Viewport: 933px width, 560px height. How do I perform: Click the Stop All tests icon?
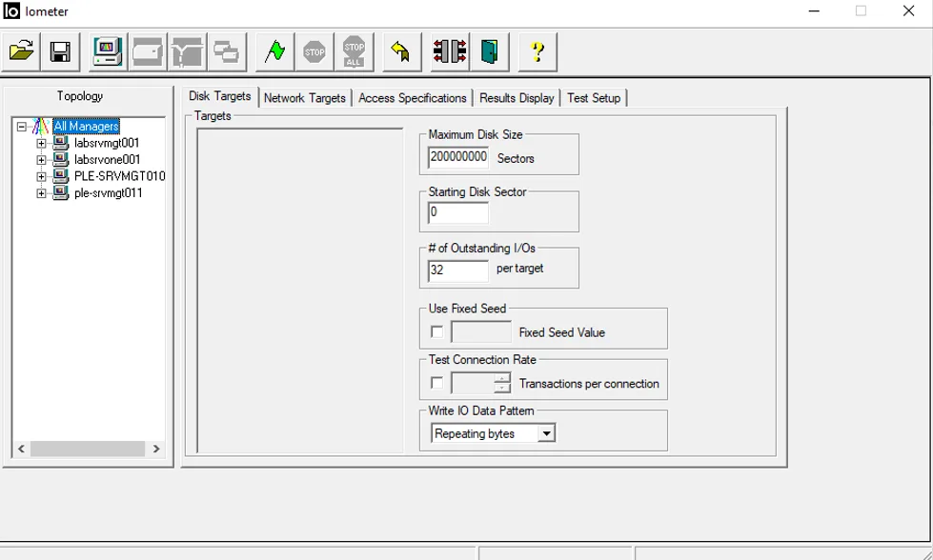pyautogui.click(x=354, y=51)
